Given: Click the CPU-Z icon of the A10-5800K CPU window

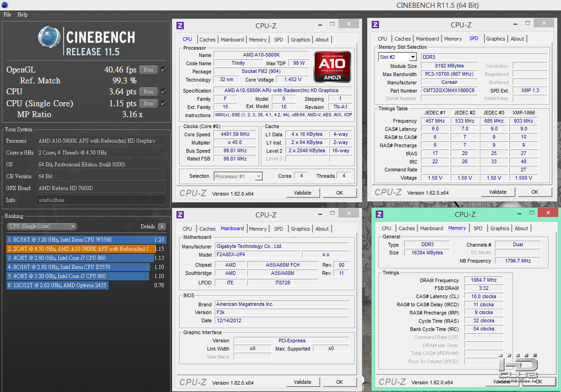Looking at the screenshot, I should coord(180,26).
